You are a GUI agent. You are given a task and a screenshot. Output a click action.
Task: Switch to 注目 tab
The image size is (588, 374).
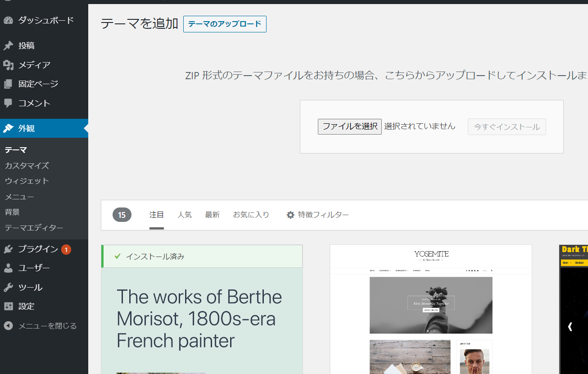click(157, 215)
